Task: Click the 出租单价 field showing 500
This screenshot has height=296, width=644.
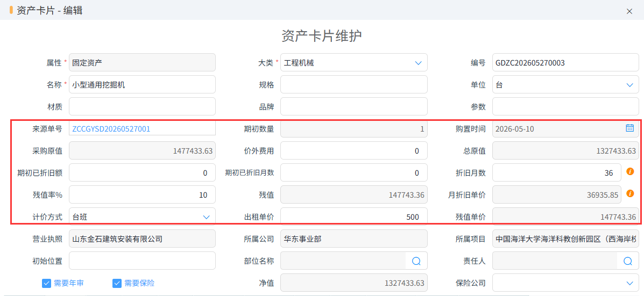Action: (354, 217)
